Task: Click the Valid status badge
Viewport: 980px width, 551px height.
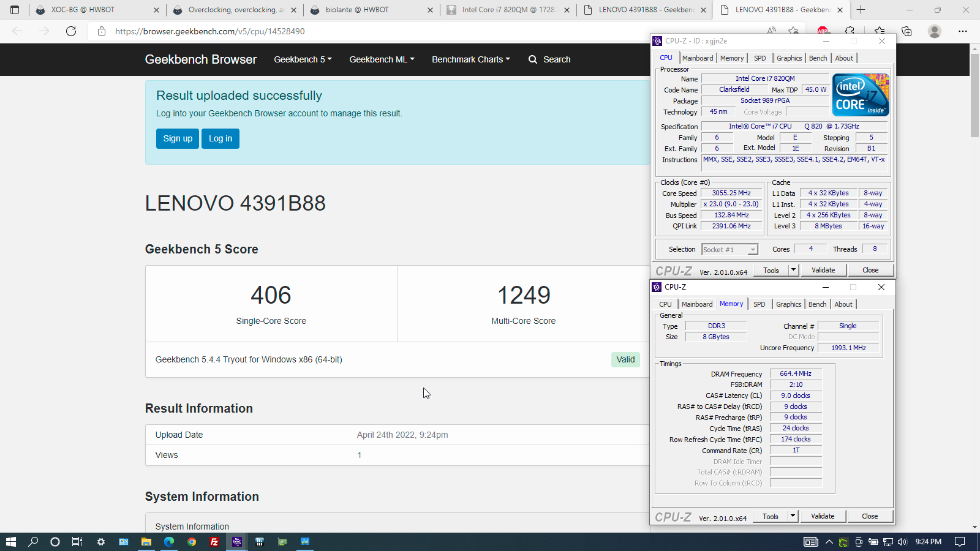Action: point(625,359)
